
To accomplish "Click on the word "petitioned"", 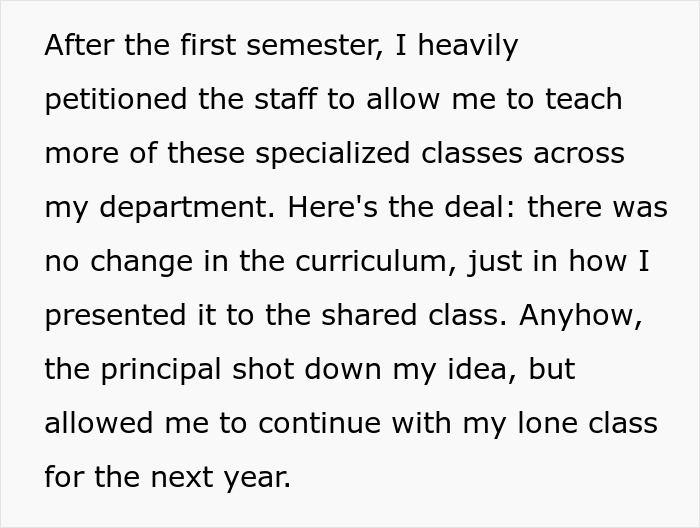I will pos(116,100).
